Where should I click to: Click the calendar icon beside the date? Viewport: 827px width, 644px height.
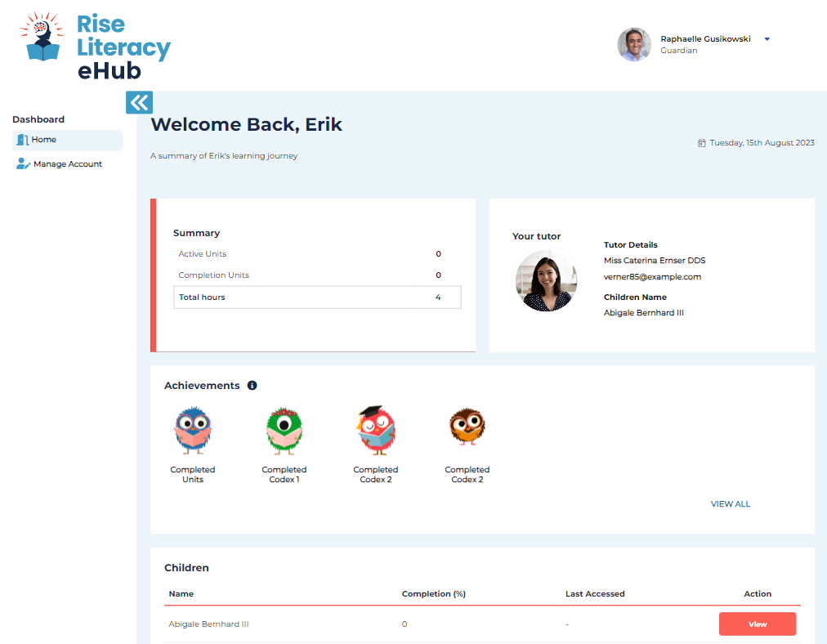point(701,143)
